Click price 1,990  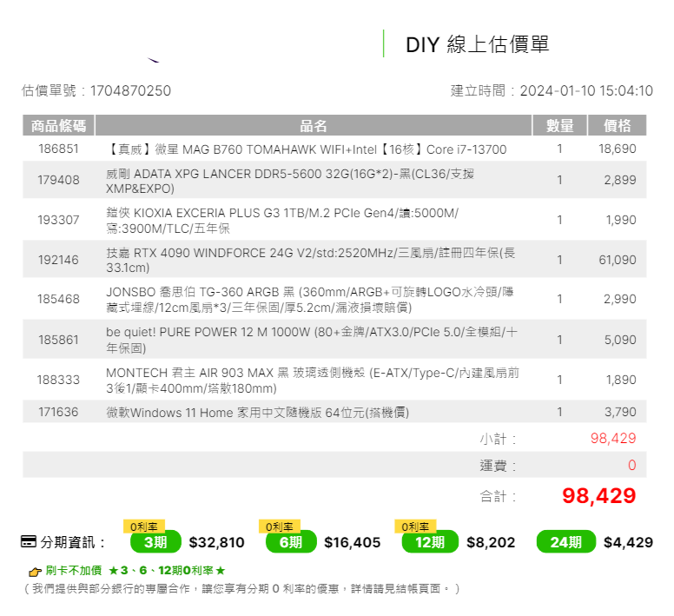coord(621,220)
